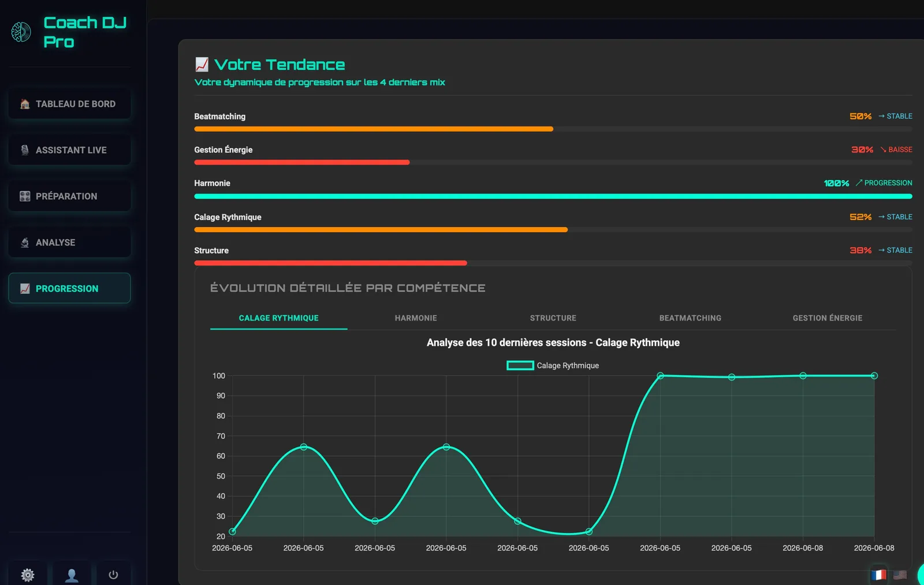Select the last data point on the chart
Screen dimensions: 924x585
coord(874,376)
